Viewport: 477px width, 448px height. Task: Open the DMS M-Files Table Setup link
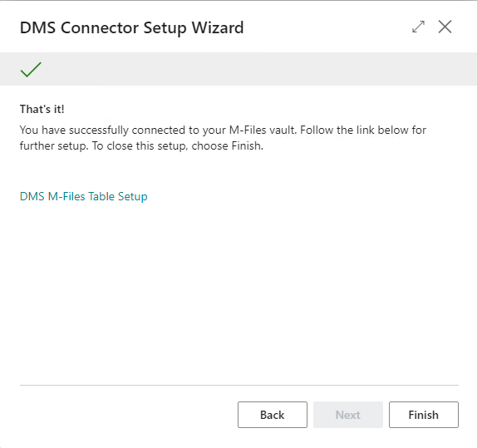tap(84, 196)
